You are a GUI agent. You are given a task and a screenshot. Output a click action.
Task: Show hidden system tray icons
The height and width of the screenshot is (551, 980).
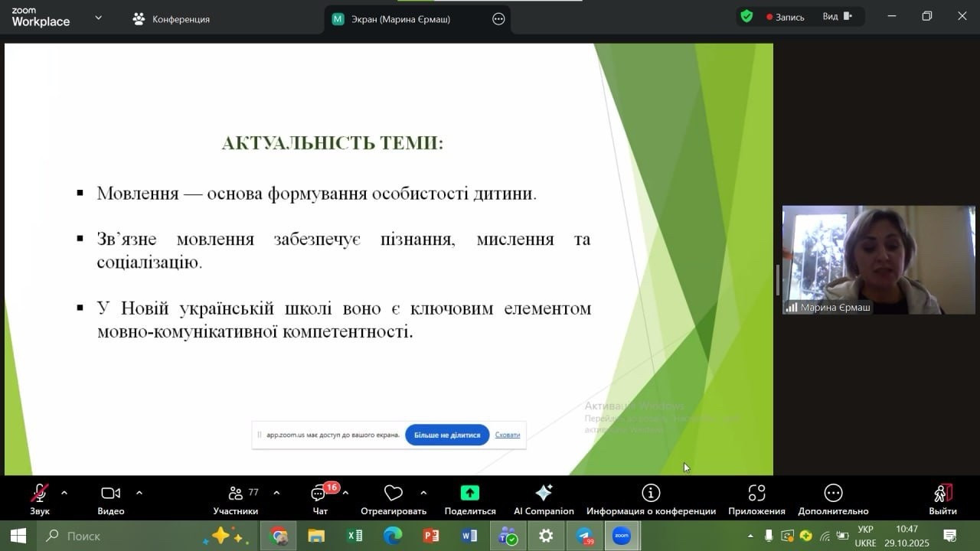point(750,536)
